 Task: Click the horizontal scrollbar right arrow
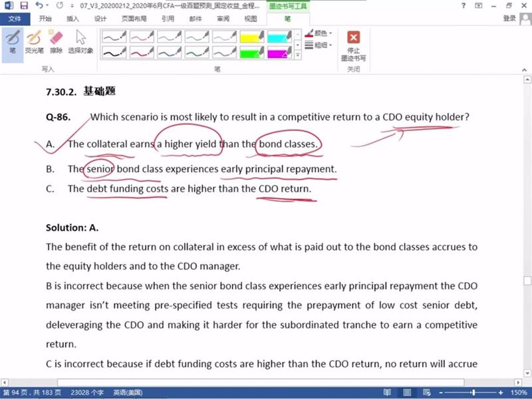pyautogui.click(x=518, y=382)
